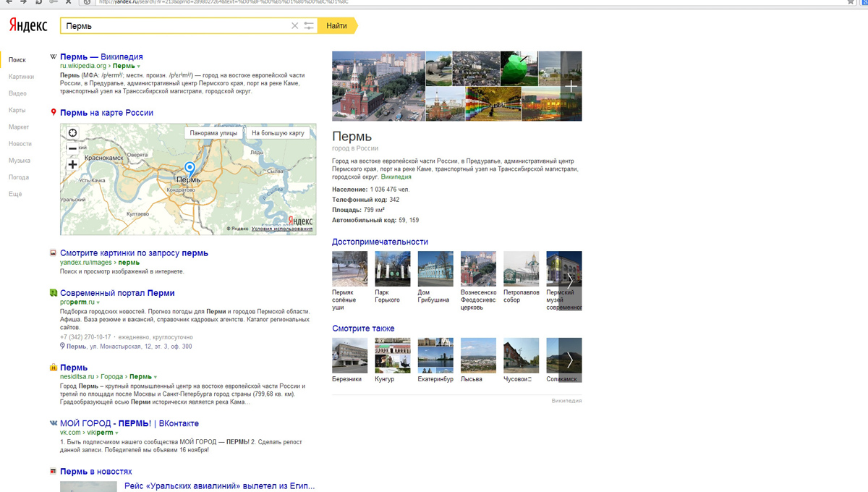
Task: Open На большую карту button
Action: point(278,133)
